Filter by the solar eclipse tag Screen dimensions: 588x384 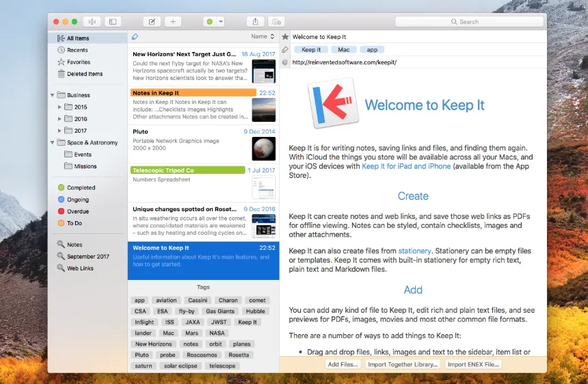coord(181,366)
